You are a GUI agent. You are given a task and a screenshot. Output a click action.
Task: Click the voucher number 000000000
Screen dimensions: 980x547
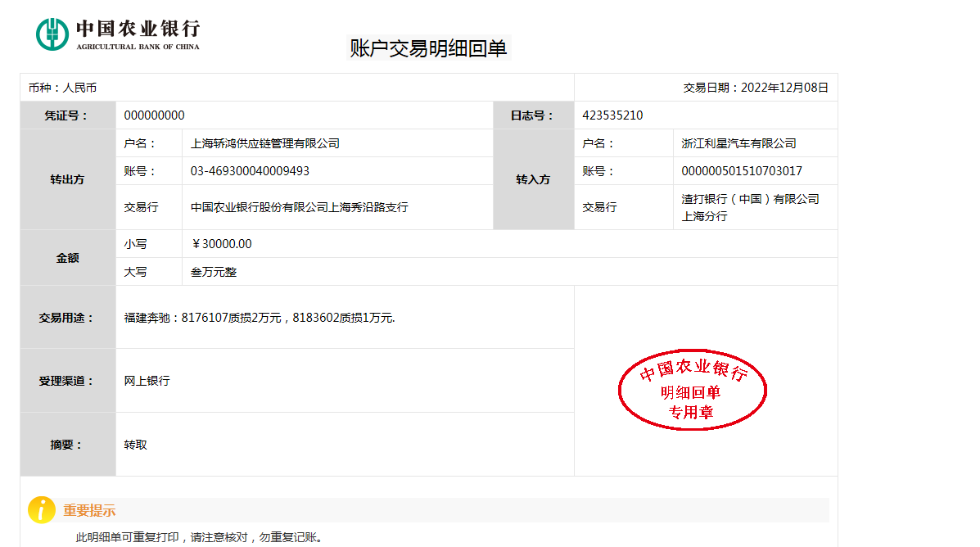pyautogui.click(x=154, y=115)
